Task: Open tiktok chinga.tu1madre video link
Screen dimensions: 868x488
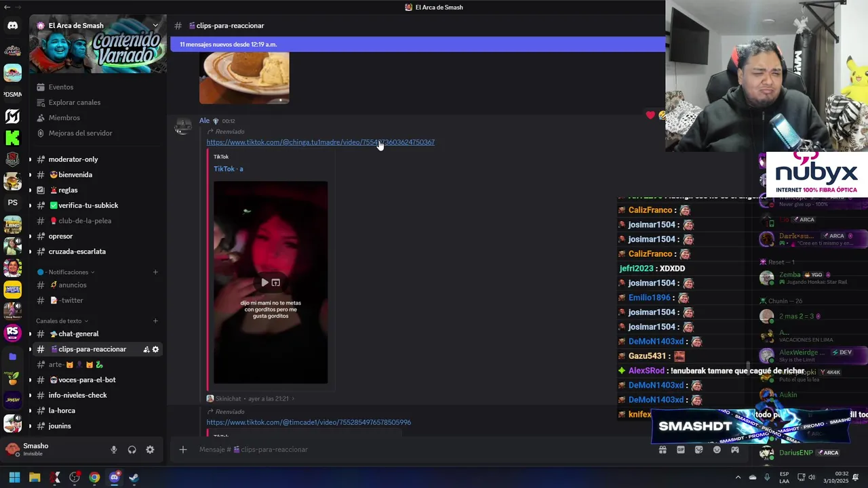Action: 321,142
